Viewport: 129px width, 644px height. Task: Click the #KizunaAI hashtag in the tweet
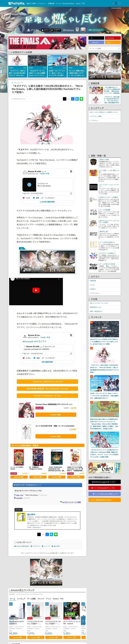tap(28, 342)
